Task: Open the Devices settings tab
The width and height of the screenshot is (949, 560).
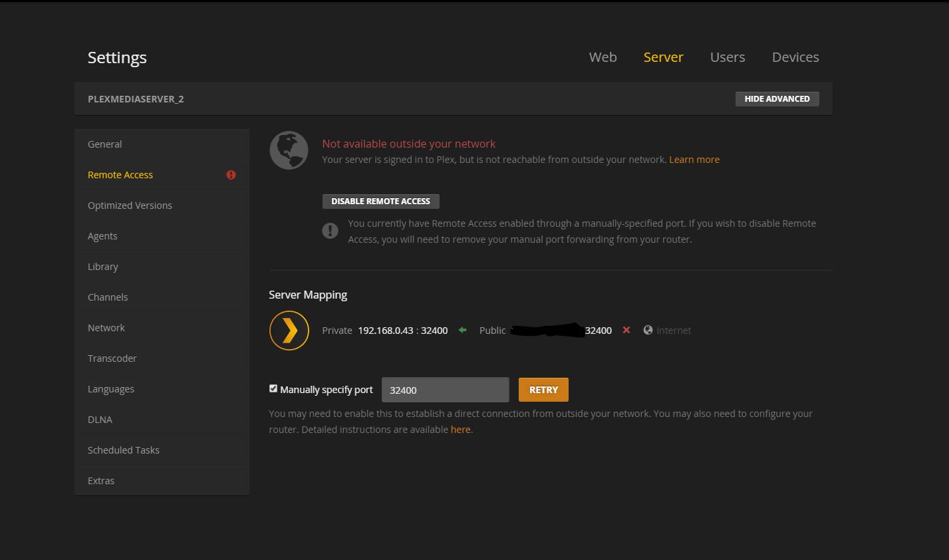Action: [795, 57]
